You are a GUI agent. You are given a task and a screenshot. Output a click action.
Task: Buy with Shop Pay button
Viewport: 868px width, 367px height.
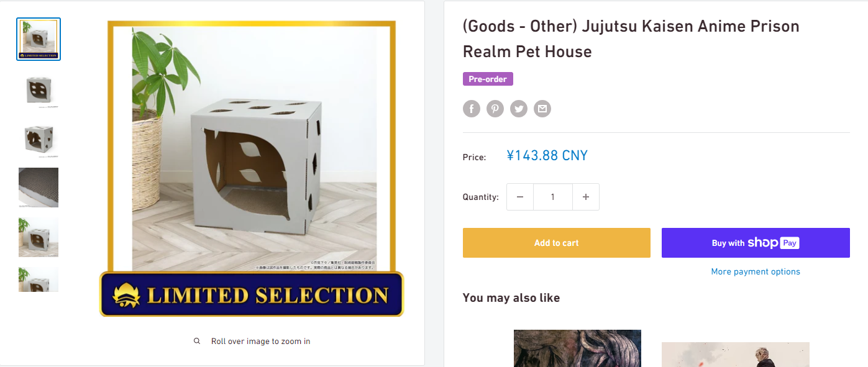756,243
